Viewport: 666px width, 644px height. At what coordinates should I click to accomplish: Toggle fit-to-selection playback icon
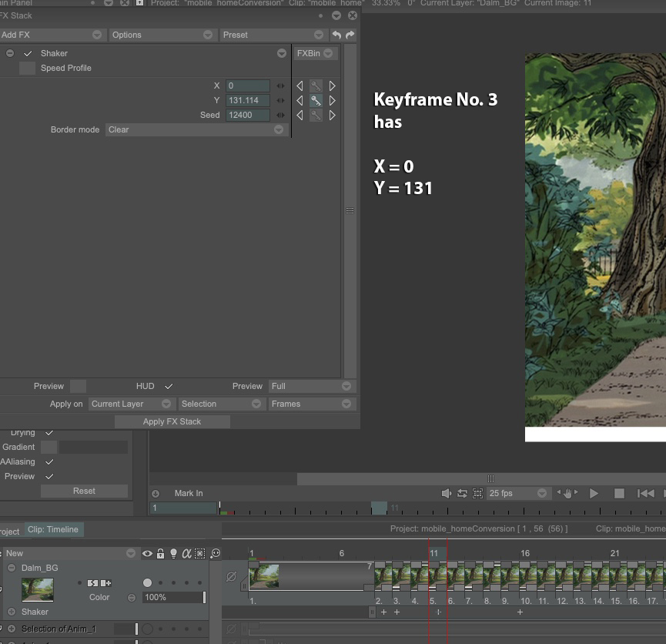point(478,493)
